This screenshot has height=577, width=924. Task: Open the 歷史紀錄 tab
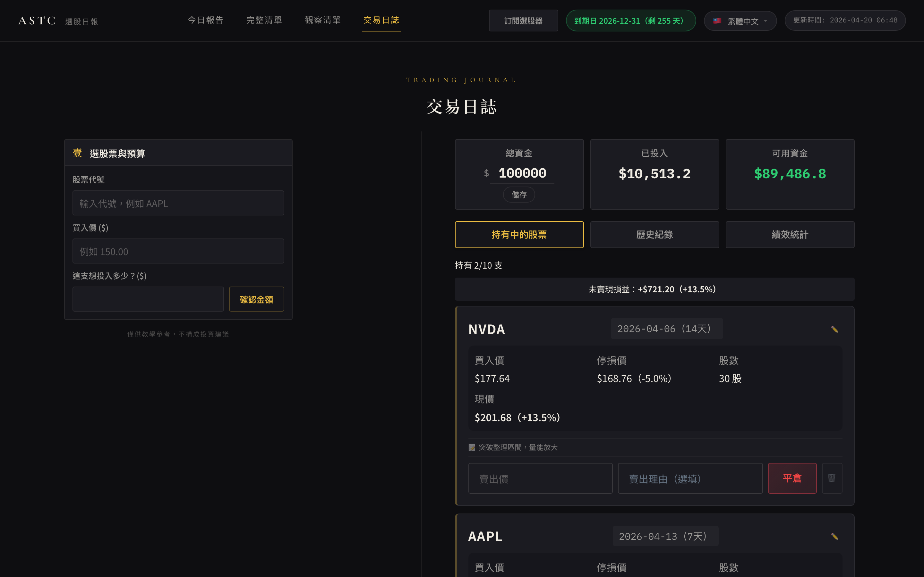(654, 235)
